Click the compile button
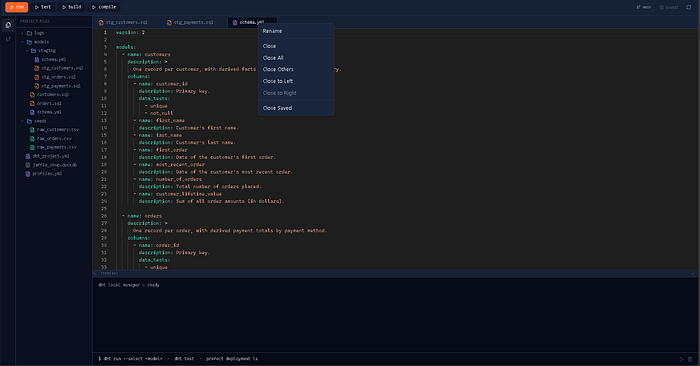Image resolution: width=700 pixels, height=366 pixels. [x=104, y=7]
